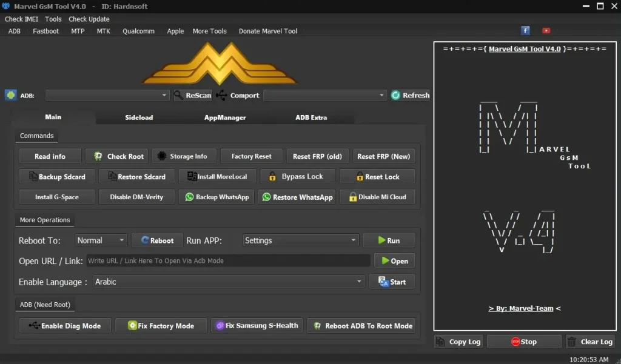The width and height of the screenshot is (621, 364).
Task: Click ReScan to search ADB devices
Action: (x=192, y=95)
